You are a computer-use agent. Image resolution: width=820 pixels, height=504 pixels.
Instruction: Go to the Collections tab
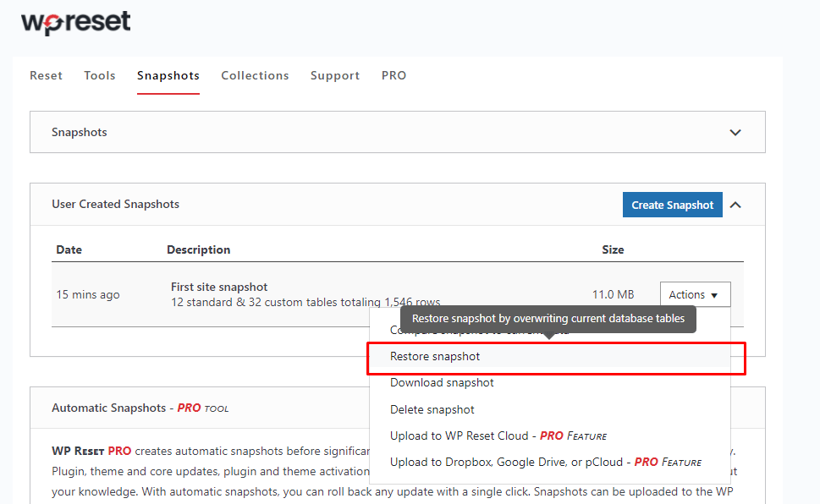click(255, 75)
